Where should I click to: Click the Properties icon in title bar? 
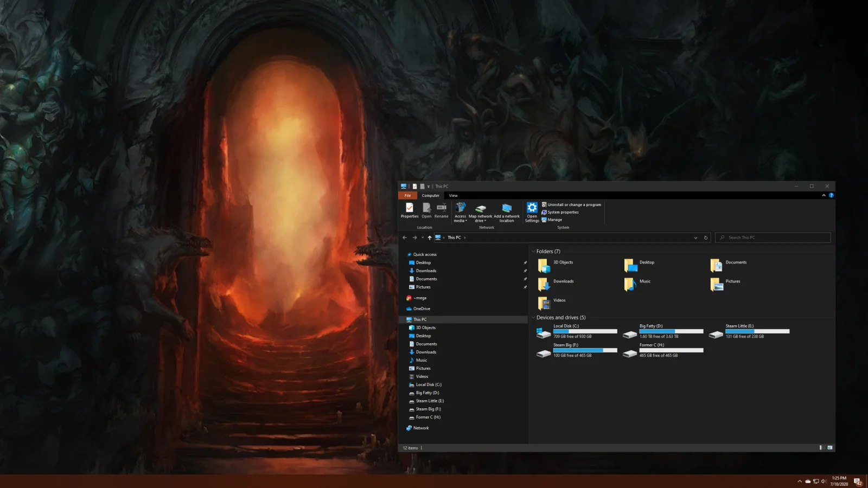click(414, 187)
